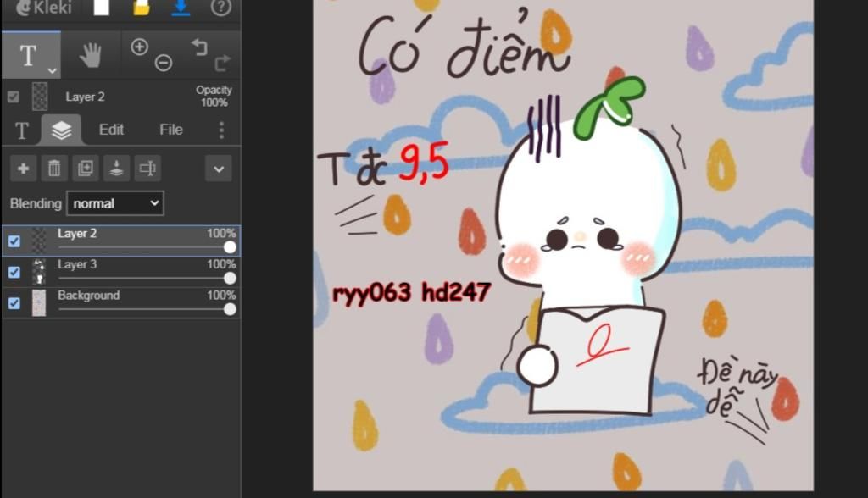
Task: Duplicate the selected layer
Action: pyautogui.click(x=86, y=169)
